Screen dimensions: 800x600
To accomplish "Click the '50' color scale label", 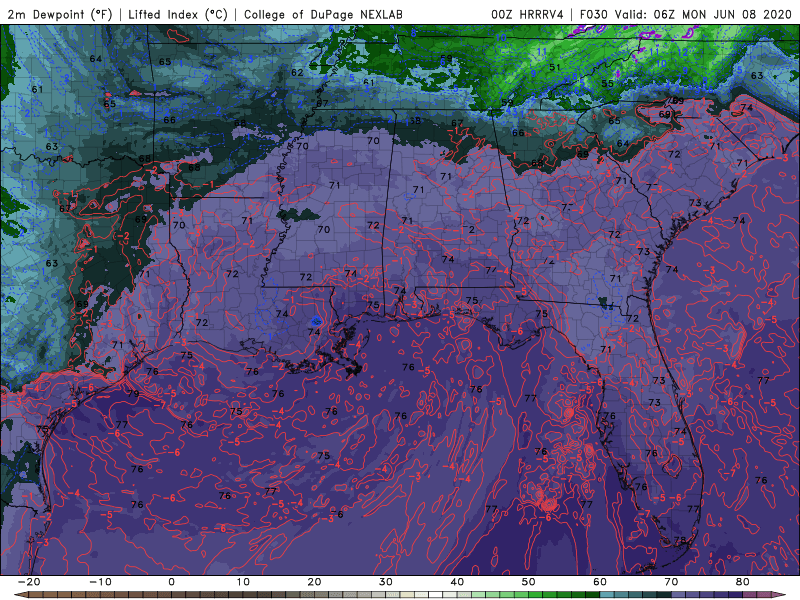I will [x=529, y=582].
